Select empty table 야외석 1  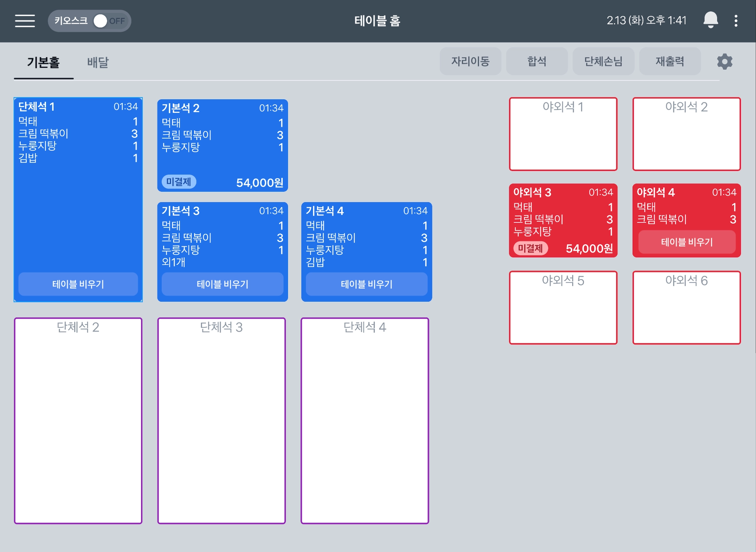563,134
